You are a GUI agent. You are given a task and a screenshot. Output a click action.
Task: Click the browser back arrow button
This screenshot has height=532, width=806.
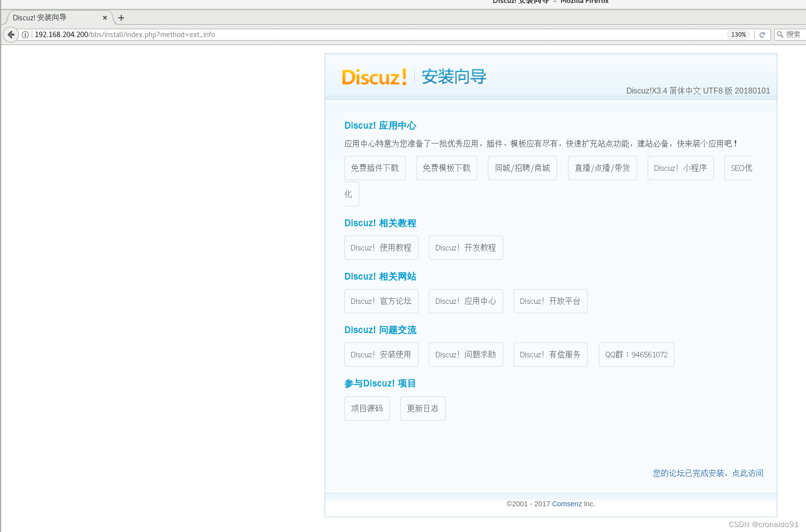11,35
